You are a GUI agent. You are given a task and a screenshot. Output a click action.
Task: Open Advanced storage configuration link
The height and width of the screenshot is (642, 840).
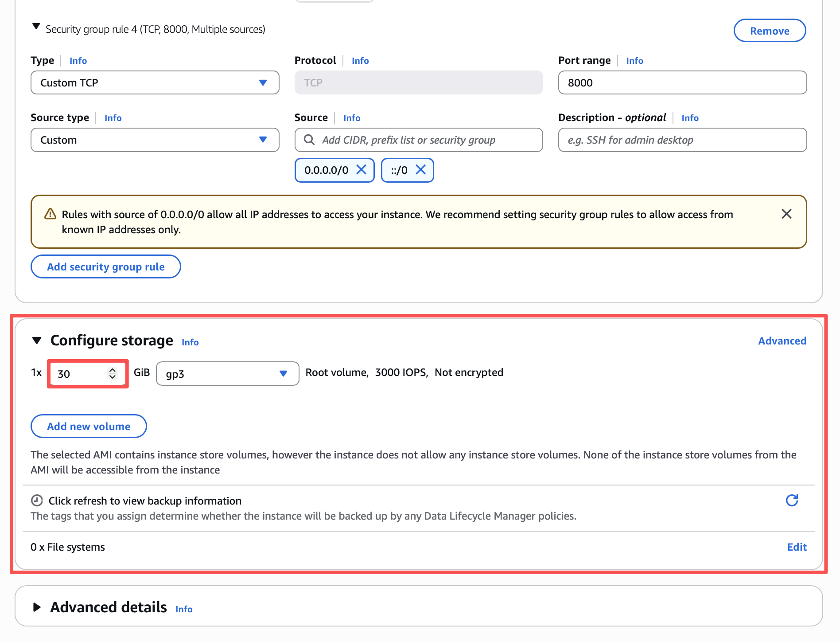pos(782,341)
